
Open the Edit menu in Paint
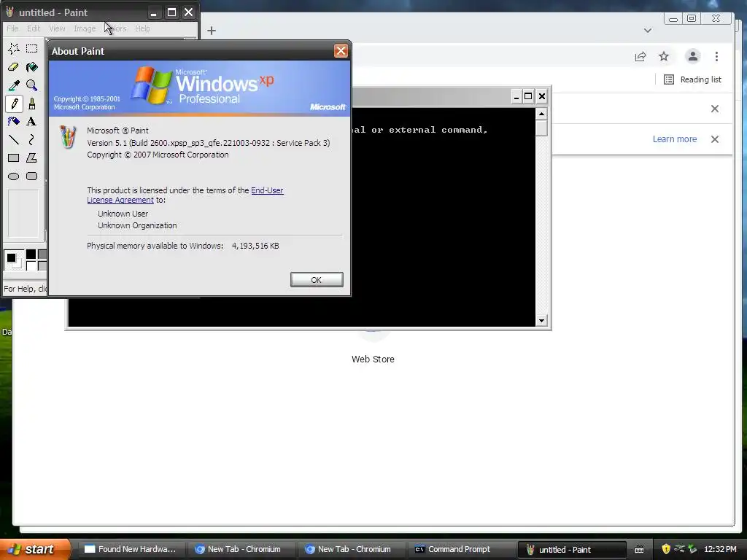[x=34, y=28]
